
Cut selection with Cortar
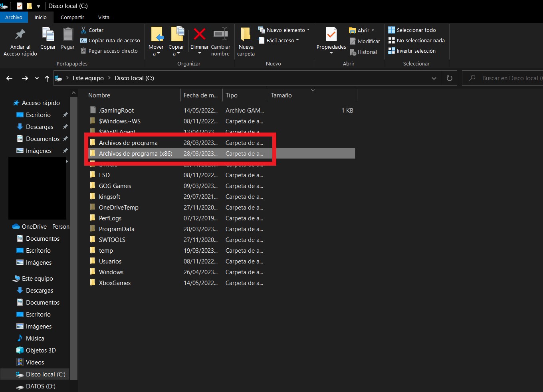tap(92, 30)
